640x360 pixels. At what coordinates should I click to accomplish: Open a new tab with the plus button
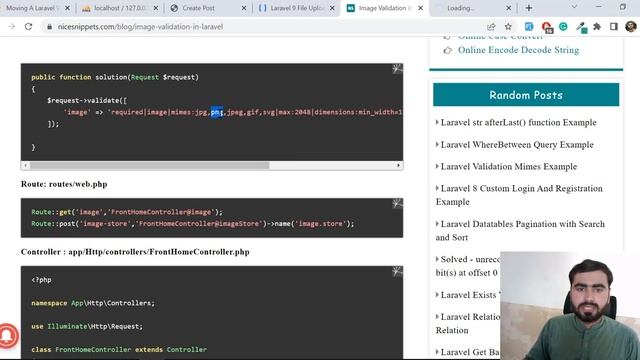pos(529,8)
